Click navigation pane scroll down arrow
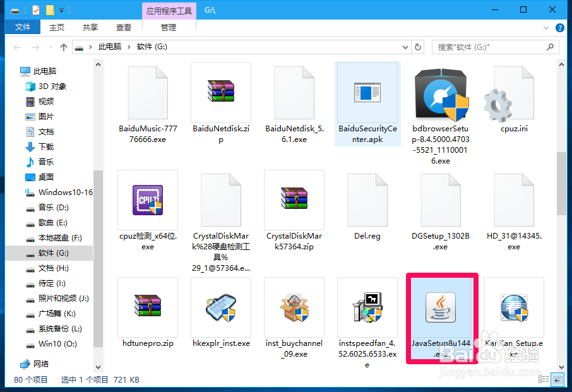 (98, 367)
